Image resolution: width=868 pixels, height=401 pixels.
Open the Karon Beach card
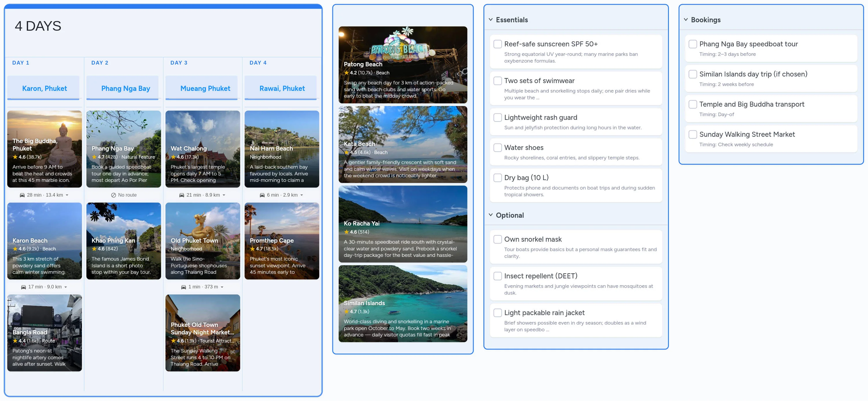pos(45,241)
